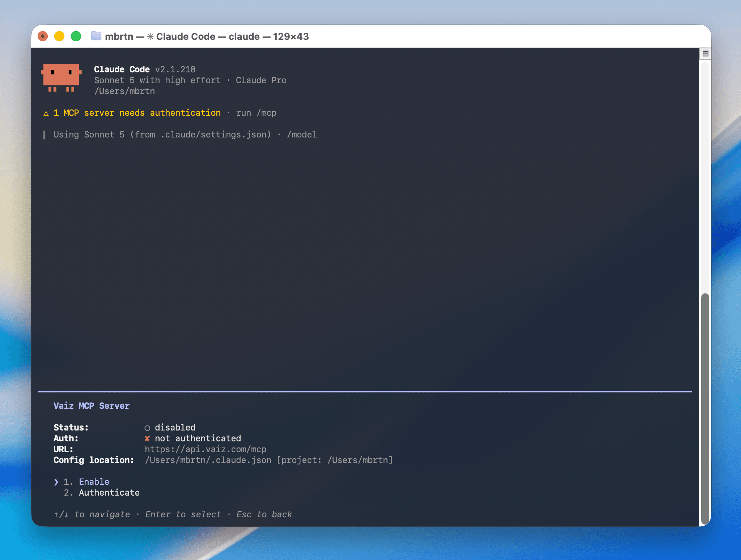The width and height of the screenshot is (741, 560).
Task: Click the 'Enter to select' hint
Action: 183,514
